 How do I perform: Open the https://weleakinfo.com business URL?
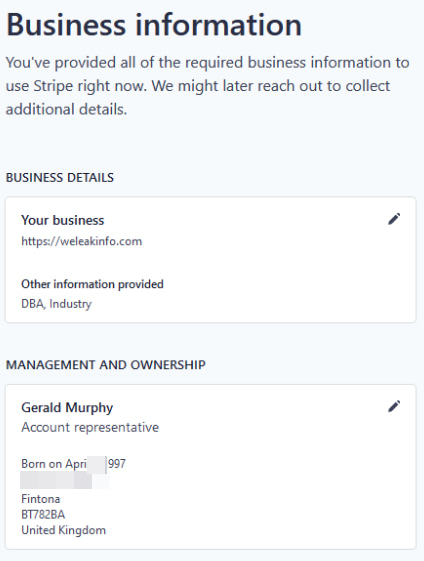(x=82, y=241)
